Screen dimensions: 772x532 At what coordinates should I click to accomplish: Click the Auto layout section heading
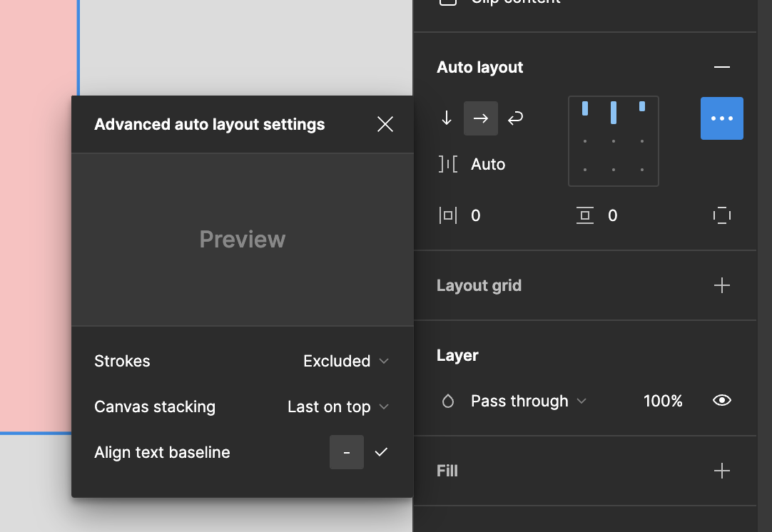pyautogui.click(x=479, y=68)
